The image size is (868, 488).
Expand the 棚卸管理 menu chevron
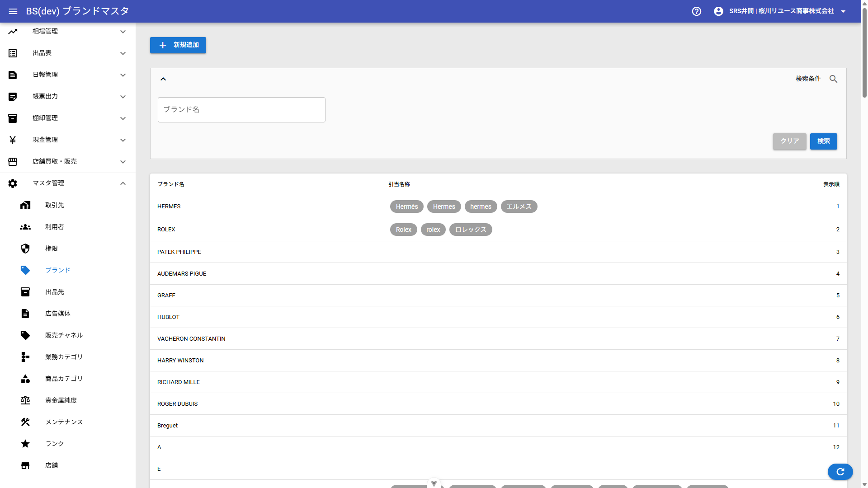(123, 118)
